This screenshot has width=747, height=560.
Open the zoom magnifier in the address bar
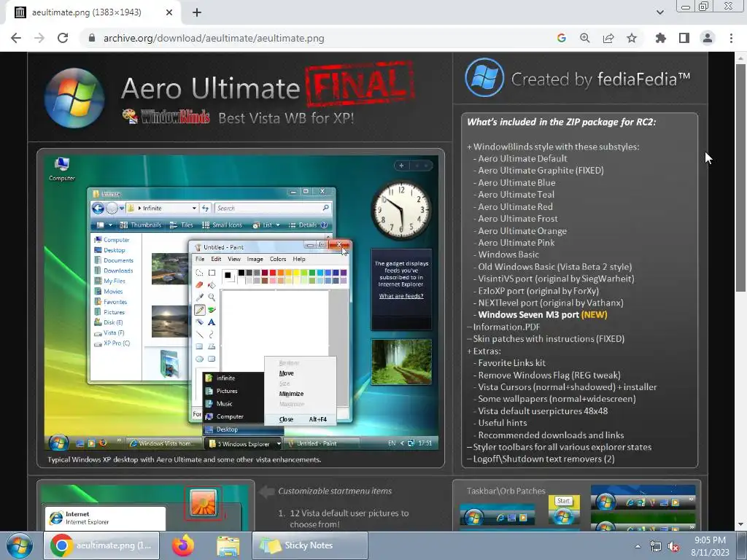click(584, 38)
